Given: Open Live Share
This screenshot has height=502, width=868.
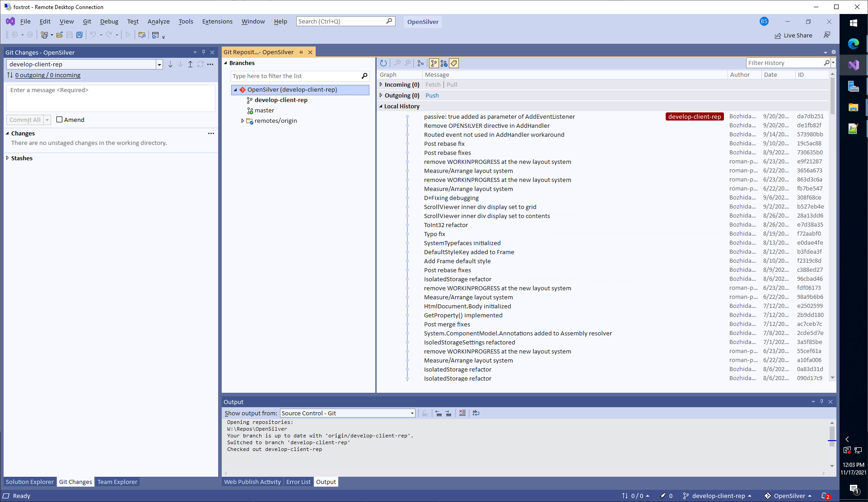Looking at the screenshot, I should point(793,36).
